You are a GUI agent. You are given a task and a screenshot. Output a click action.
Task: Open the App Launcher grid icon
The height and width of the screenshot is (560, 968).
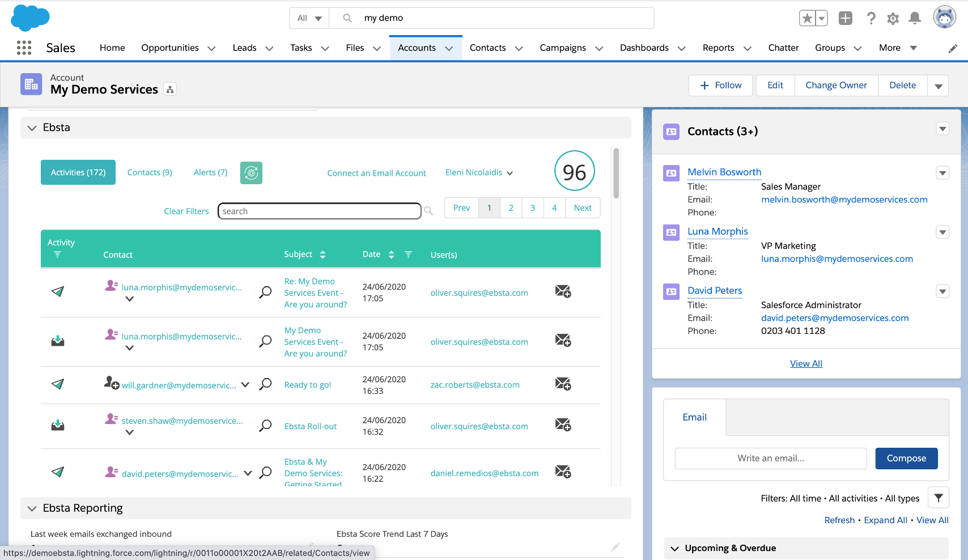24,48
